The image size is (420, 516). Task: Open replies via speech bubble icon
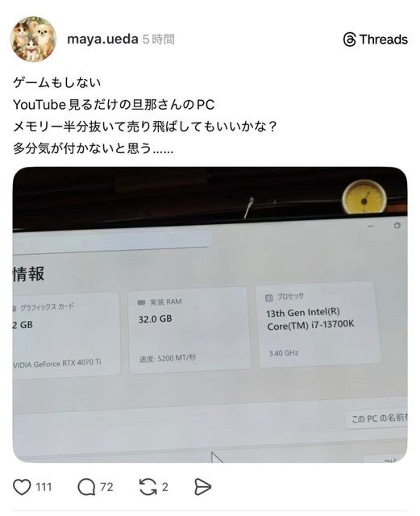coord(86,487)
